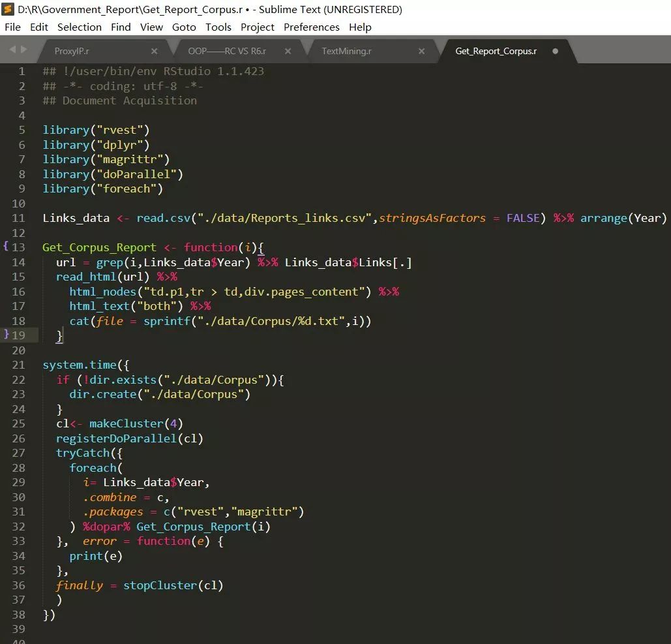The width and height of the screenshot is (671, 644).
Task: Click the unsaved dot on Get_Report_Corpus.r tab
Action: (x=555, y=51)
